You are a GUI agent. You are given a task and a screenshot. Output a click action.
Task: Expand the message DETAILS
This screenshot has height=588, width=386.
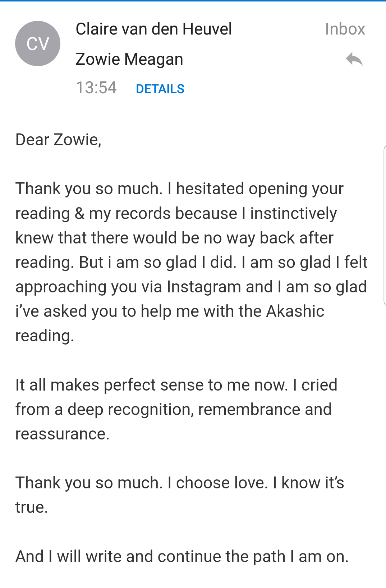(160, 89)
